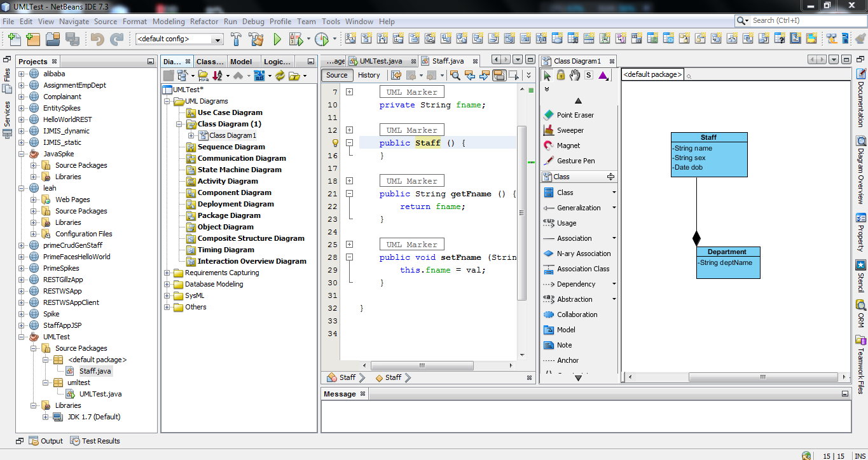Click the Open Project toolbar icon
868x460 pixels.
coord(52,39)
